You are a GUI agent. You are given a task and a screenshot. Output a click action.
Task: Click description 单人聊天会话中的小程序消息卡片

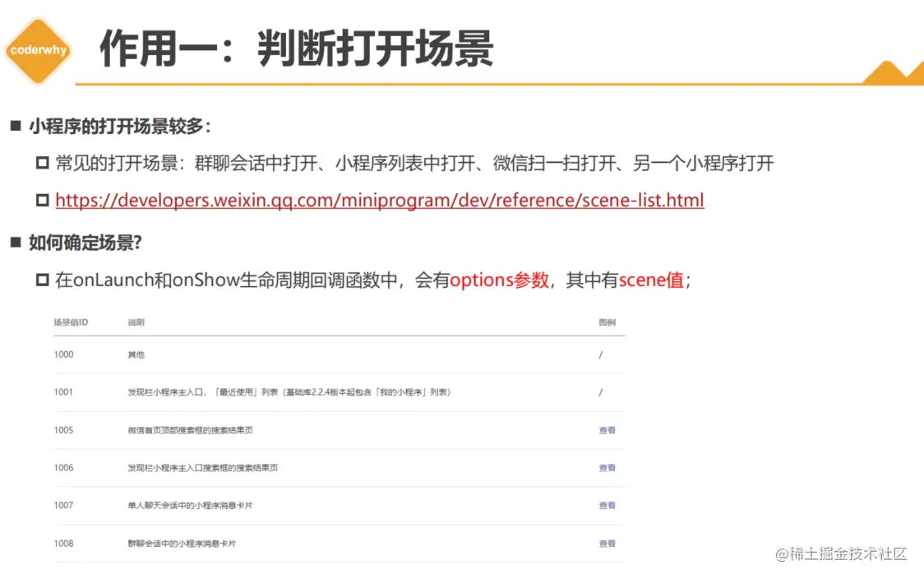191,506
